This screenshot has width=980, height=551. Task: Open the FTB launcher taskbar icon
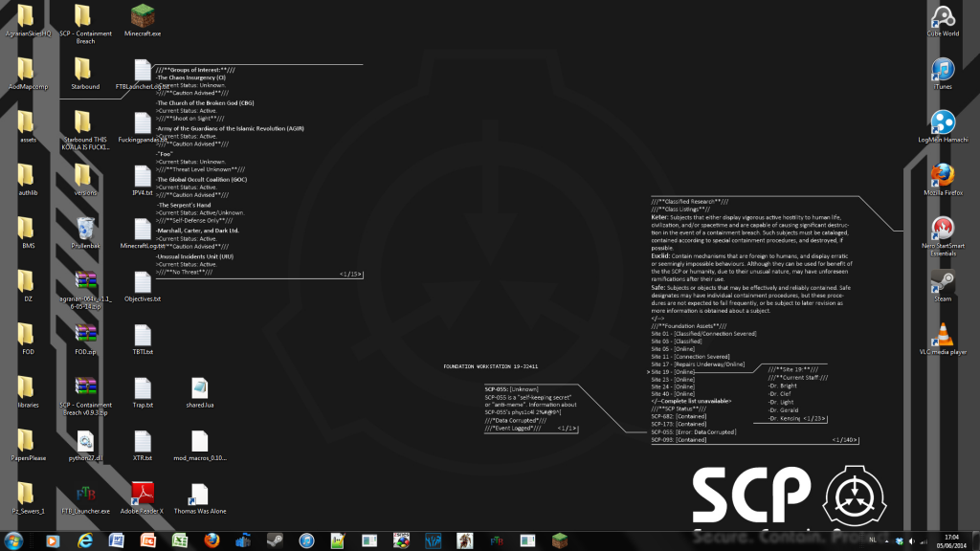[x=497, y=541]
